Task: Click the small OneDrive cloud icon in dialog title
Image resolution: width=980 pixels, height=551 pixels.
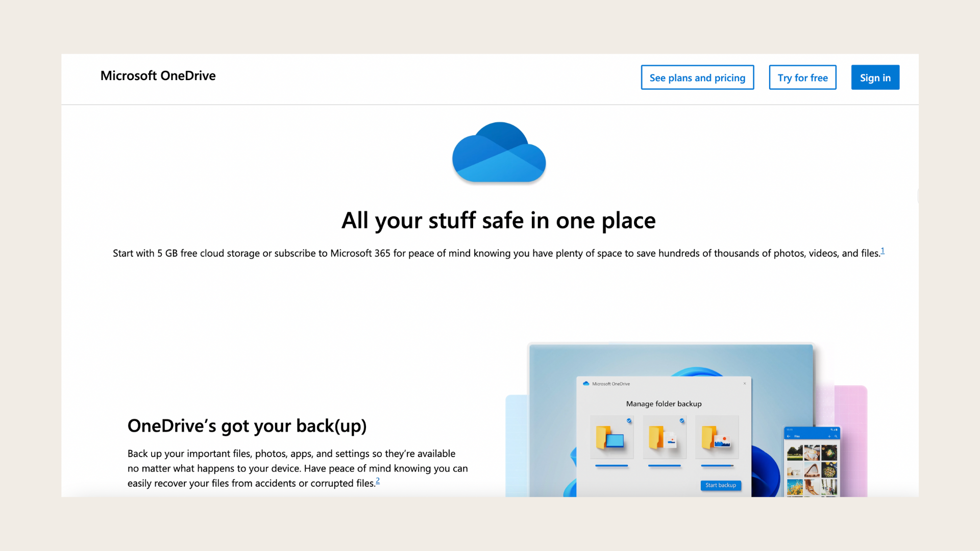Action: pyautogui.click(x=586, y=384)
